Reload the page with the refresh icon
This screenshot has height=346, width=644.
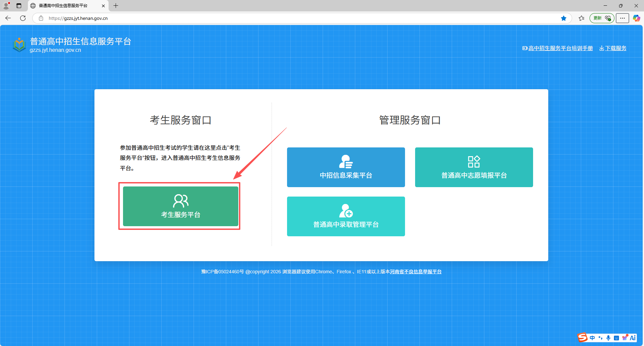pos(23,18)
